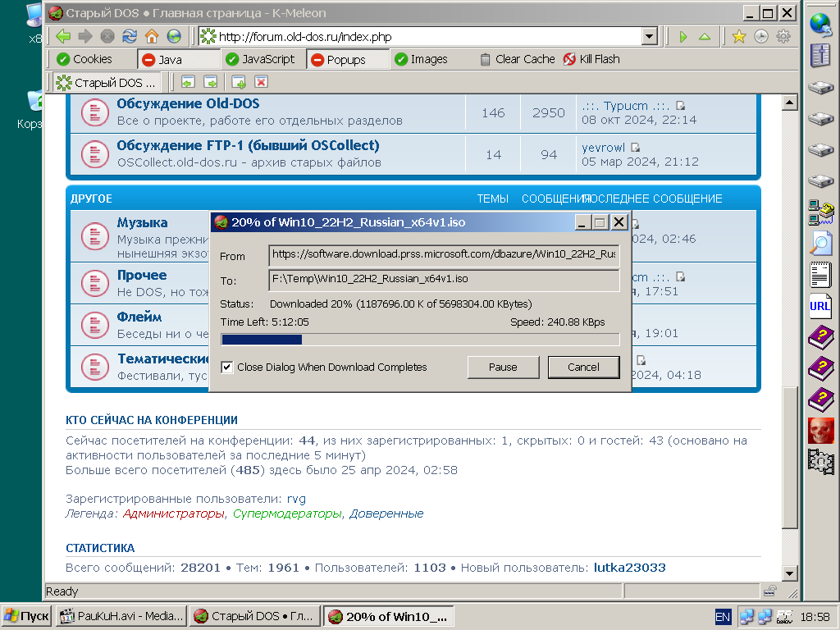Click the Earth globe icon in side dock

[820, 24]
